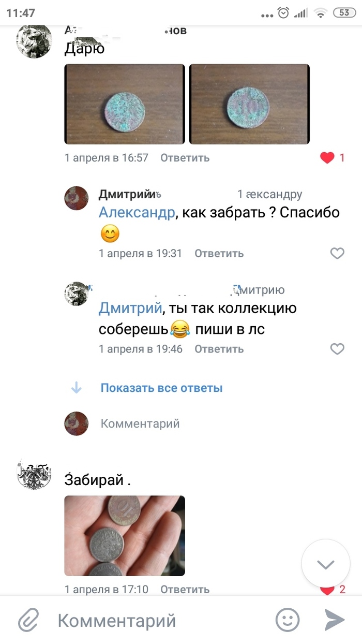Reply to Дмитрий's comment from 19:31

point(219,253)
